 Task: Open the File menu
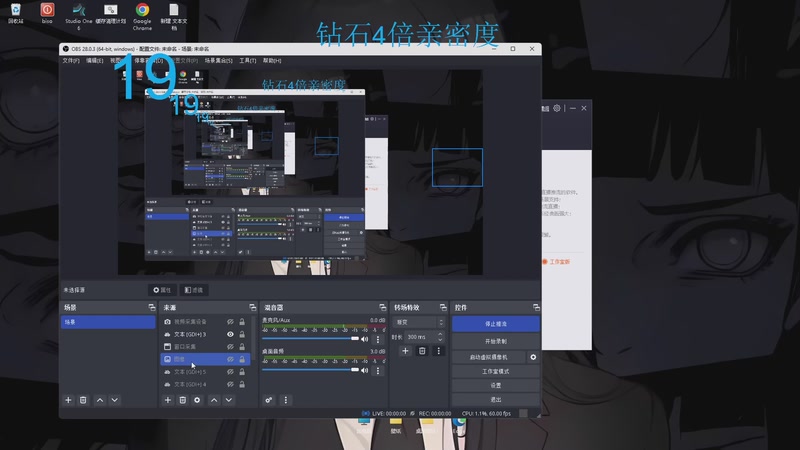(71, 61)
